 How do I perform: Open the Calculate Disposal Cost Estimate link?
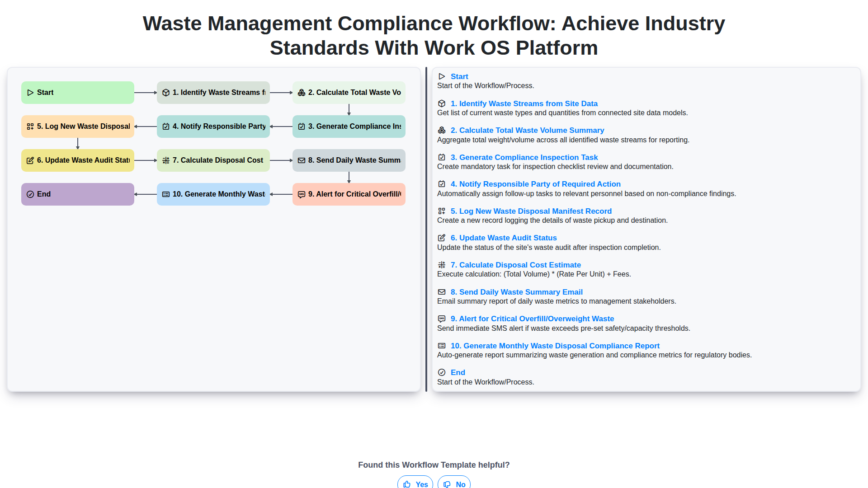515,265
